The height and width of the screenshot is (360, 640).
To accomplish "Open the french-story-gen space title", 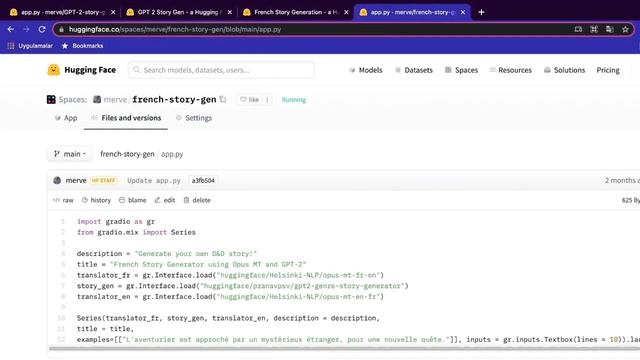I will tap(174, 99).
